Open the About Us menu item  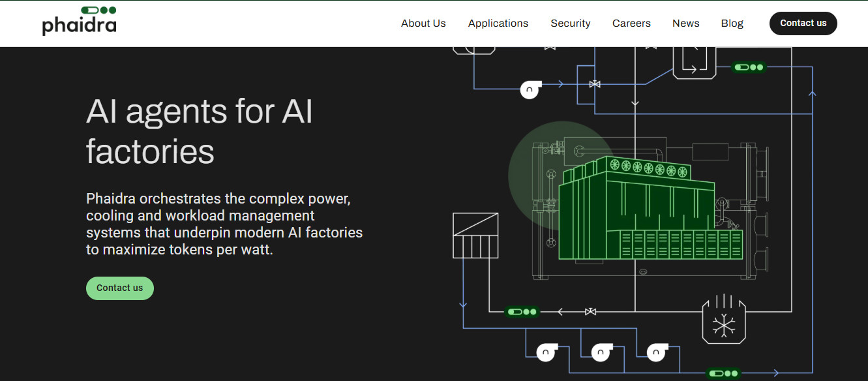[423, 23]
